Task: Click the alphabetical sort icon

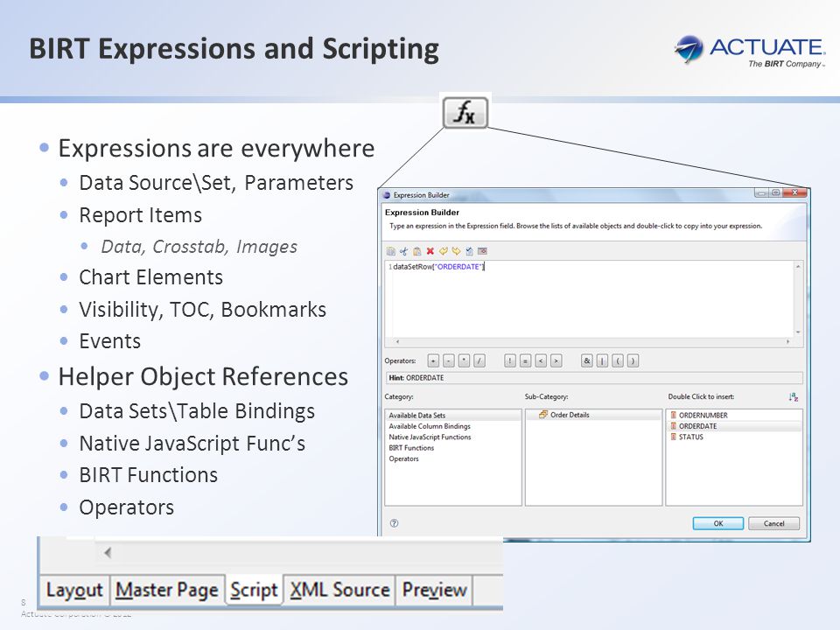Action: [794, 397]
